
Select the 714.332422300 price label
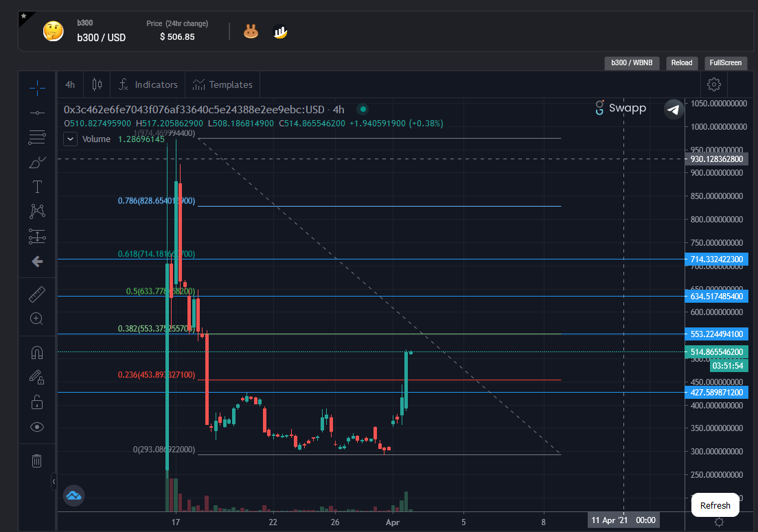tap(717, 259)
